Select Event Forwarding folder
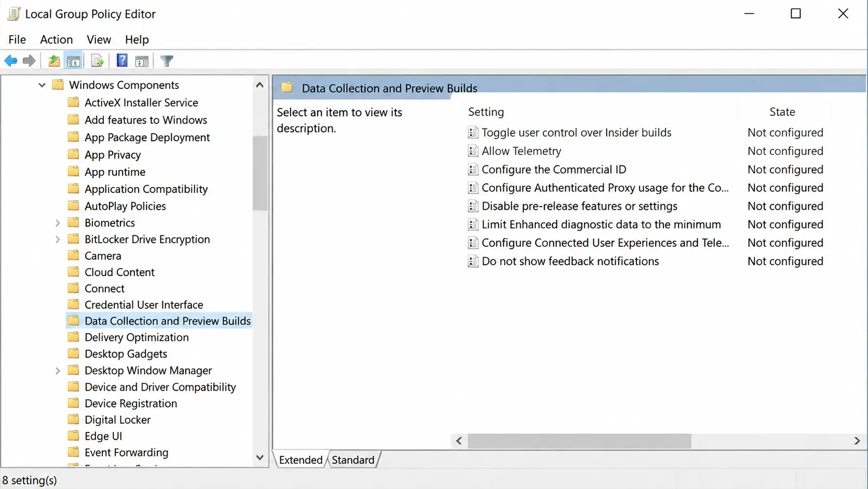Image resolution: width=868 pixels, height=489 pixels. tap(127, 453)
